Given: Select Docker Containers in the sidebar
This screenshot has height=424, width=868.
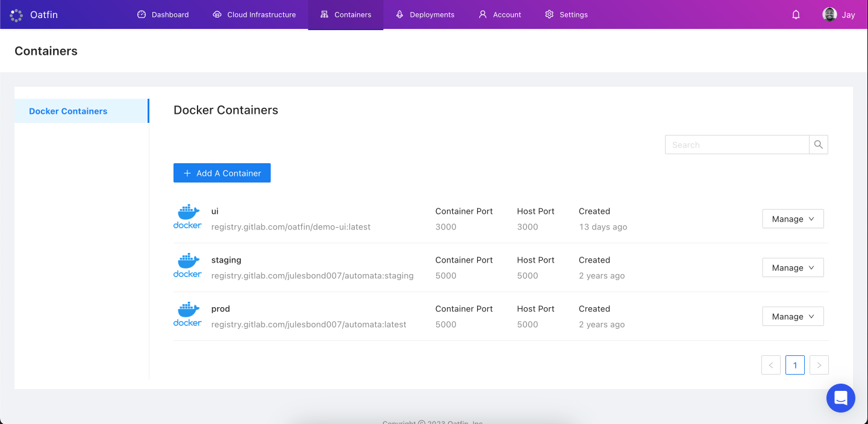Looking at the screenshot, I should [81, 111].
